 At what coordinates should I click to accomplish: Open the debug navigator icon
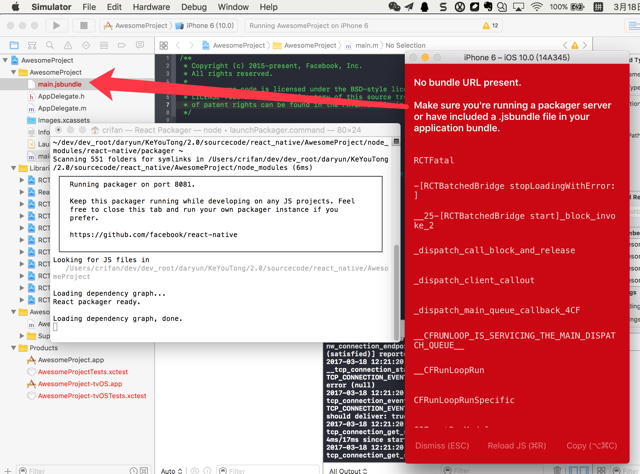coord(104,45)
